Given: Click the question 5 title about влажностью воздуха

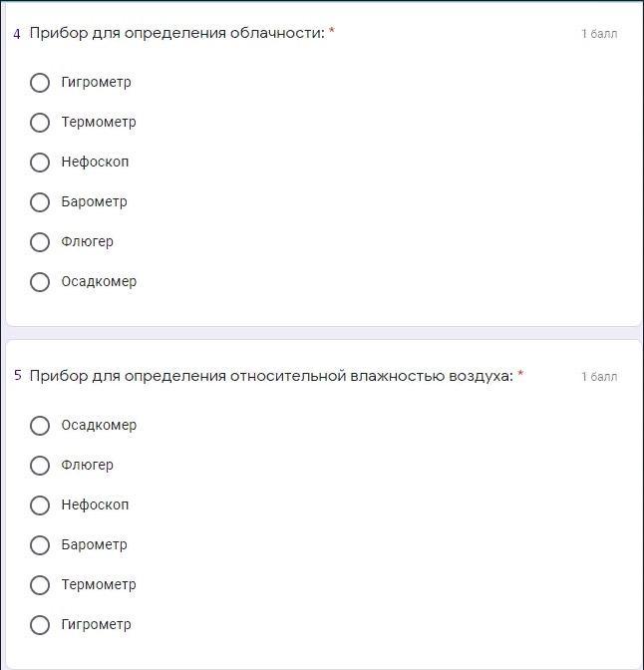Looking at the screenshot, I should coord(271,376).
